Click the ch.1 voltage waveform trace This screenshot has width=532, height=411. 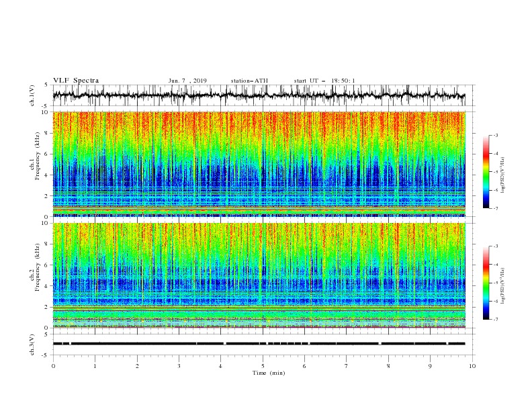(x=259, y=95)
